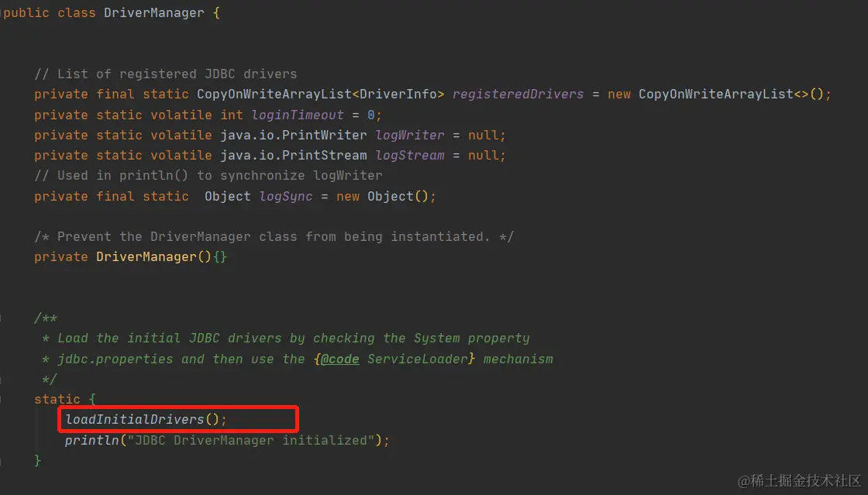The width and height of the screenshot is (868, 495).
Task: Click the private DriverManager() constructor name
Action: (x=146, y=257)
